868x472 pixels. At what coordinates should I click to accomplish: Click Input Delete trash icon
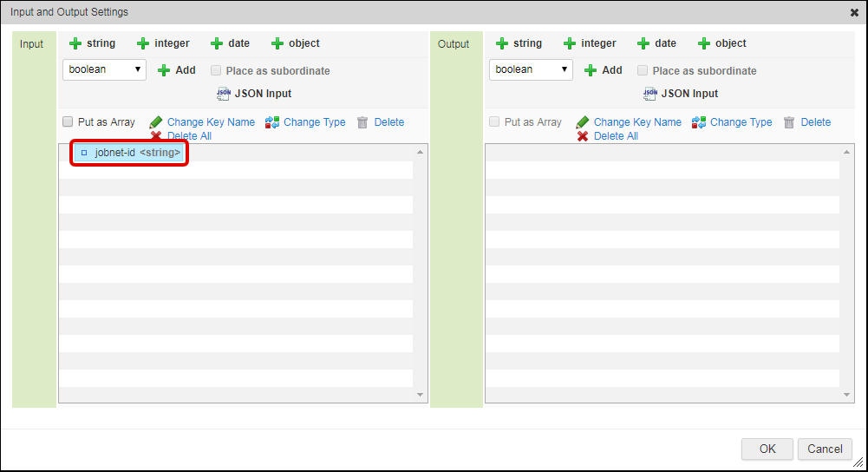pos(362,122)
